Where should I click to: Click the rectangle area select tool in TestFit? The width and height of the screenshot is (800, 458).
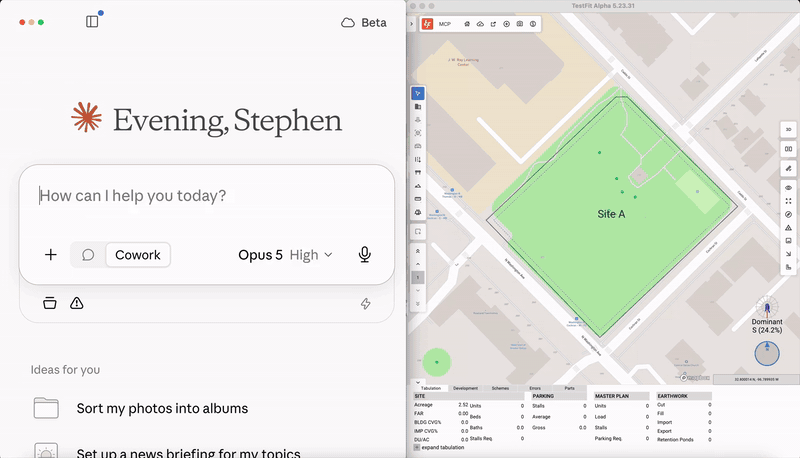[x=418, y=232]
